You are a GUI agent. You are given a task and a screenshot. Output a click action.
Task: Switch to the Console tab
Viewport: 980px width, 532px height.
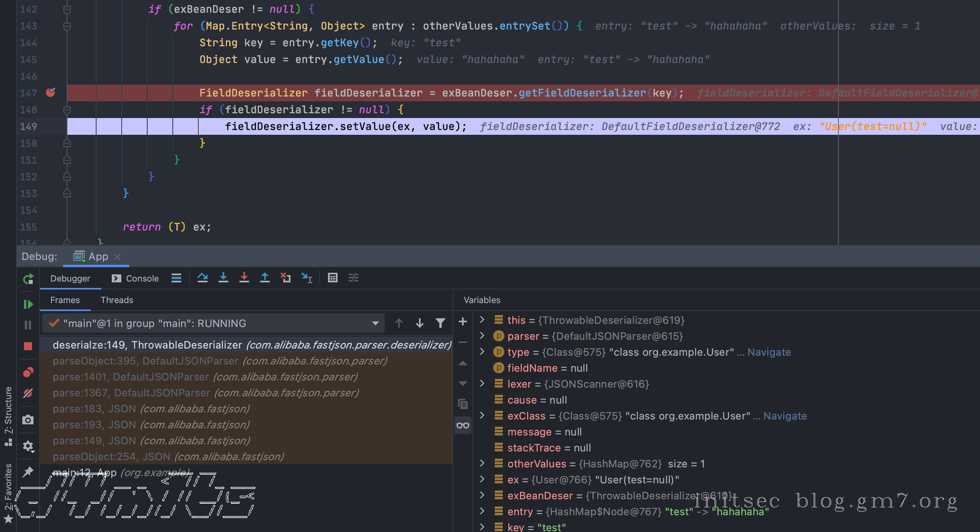click(136, 278)
